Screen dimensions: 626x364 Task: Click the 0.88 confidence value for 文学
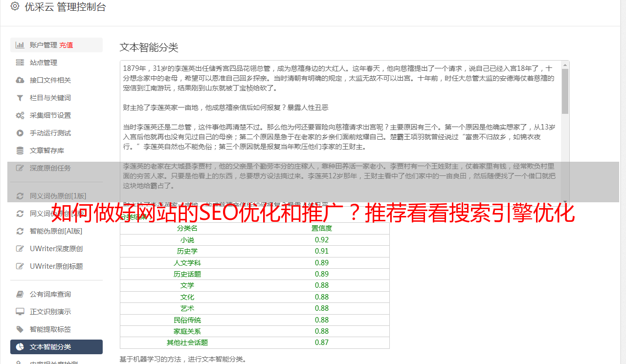click(322, 285)
